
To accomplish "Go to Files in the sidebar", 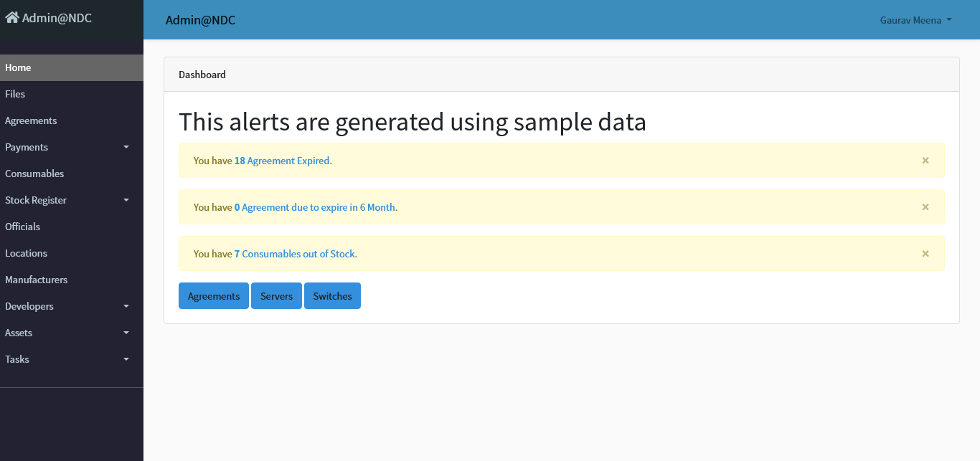I will pyautogui.click(x=15, y=94).
